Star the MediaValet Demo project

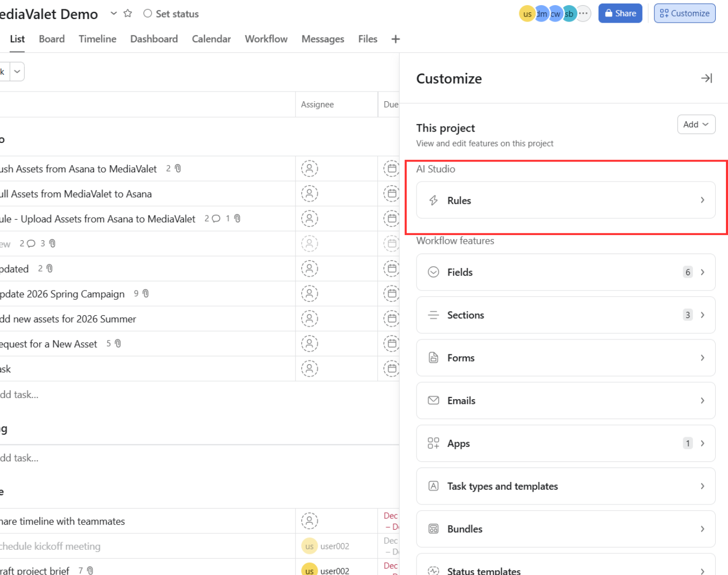[x=128, y=13]
